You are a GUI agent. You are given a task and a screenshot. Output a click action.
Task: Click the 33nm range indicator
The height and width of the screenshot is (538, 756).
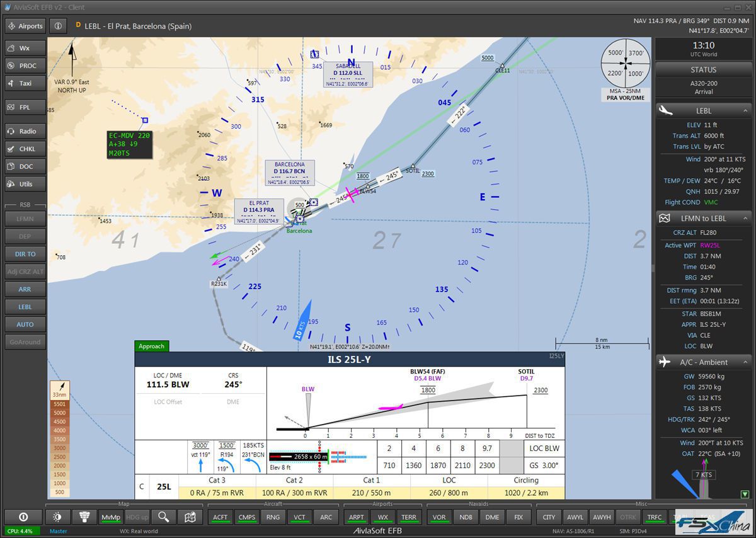[x=60, y=390]
